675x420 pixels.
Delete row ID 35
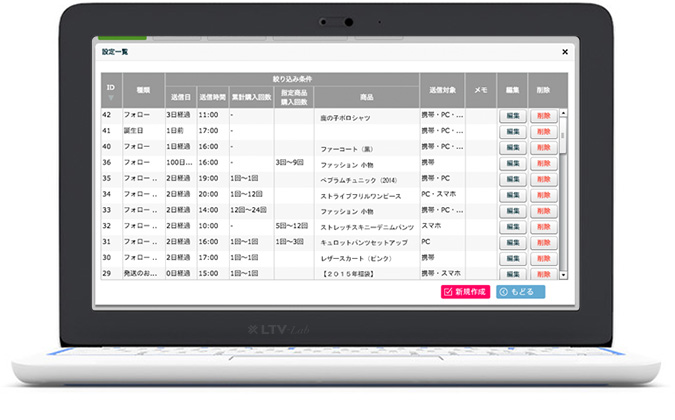(x=544, y=179)
